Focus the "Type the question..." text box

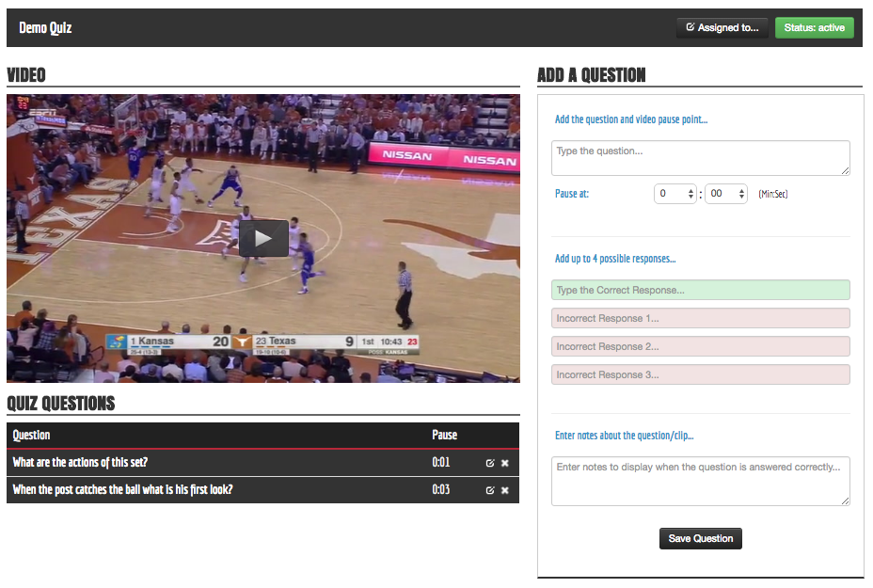pyautogui.click(x=699, y=158)
